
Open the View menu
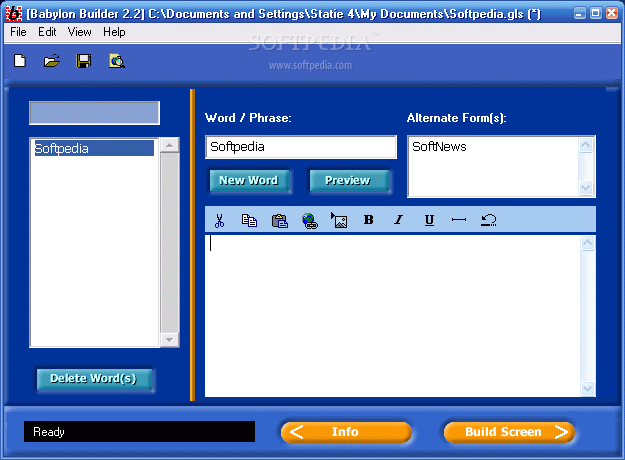79,32
